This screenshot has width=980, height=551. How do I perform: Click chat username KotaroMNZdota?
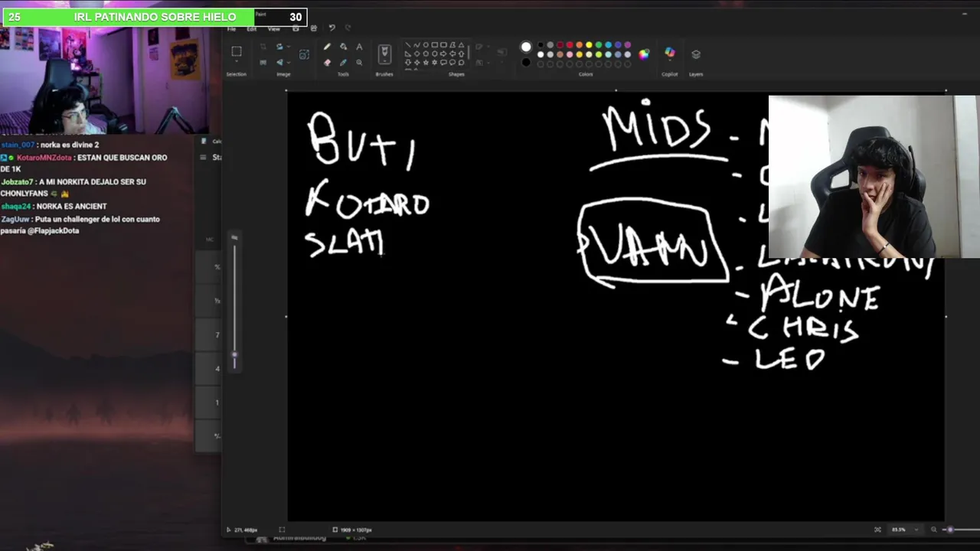[x=44, y=157]
